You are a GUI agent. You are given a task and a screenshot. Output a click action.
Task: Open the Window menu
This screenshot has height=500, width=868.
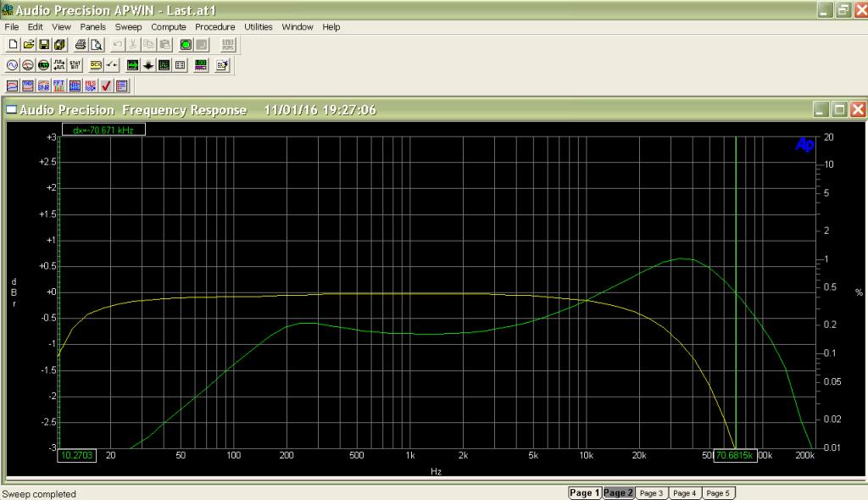[298, 26]
